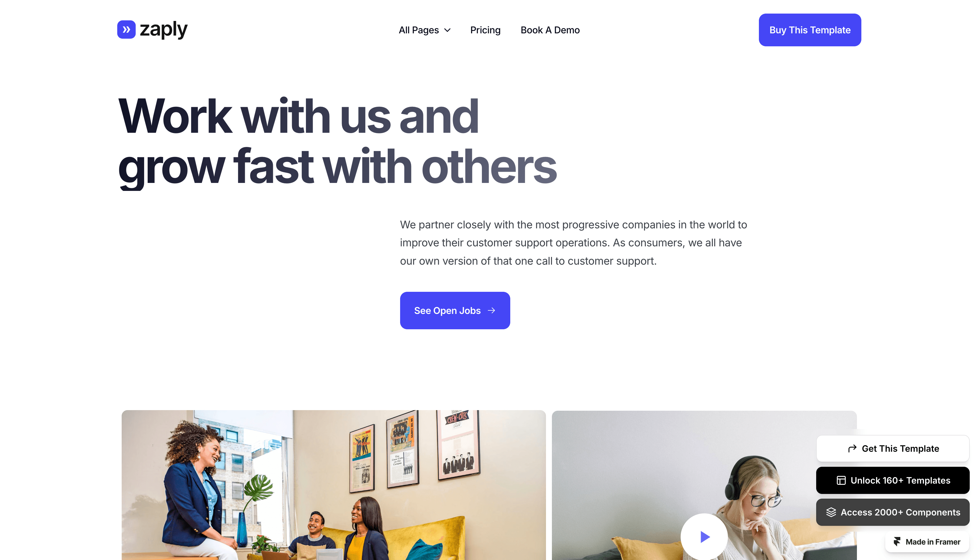Play the video with the play button
The image size is (978, 560).
pos(704,537)
